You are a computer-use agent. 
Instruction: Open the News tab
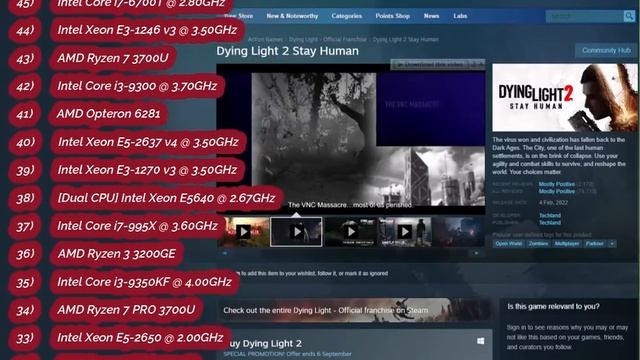point(431,16)
